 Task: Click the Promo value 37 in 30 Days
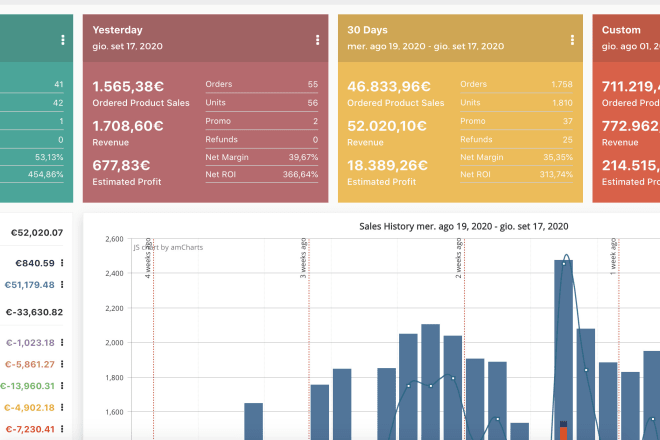pos(568,121)
